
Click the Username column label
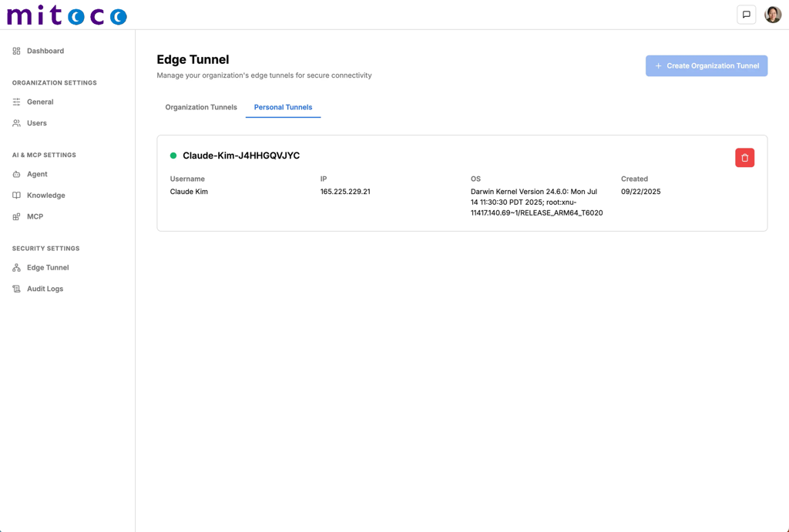pos(187,179)
